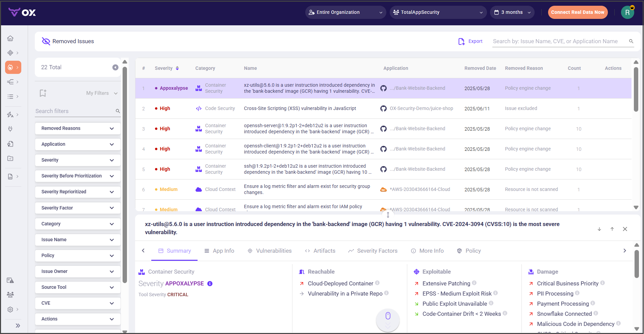Open the Entire Organization dropdown
The width and height of the screenshot is (644, 334).
tap(345, 12)
